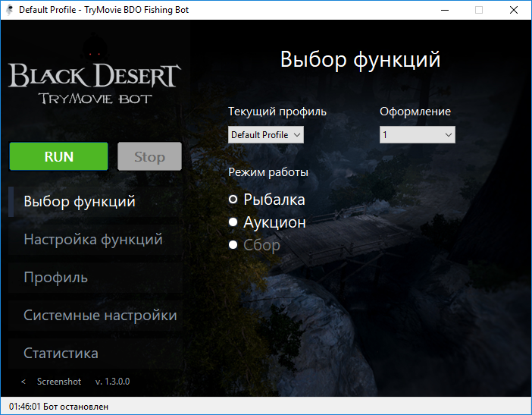The image size is (532, 415).
Task: Click the Screenshot link
Action: (59, 382)
